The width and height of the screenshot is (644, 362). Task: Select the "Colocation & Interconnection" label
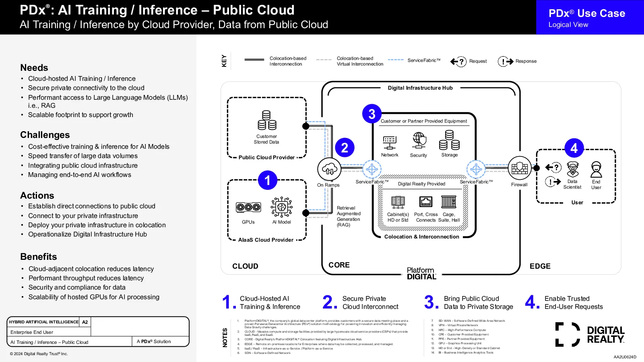pyautogui.click(x=421, y=237)
